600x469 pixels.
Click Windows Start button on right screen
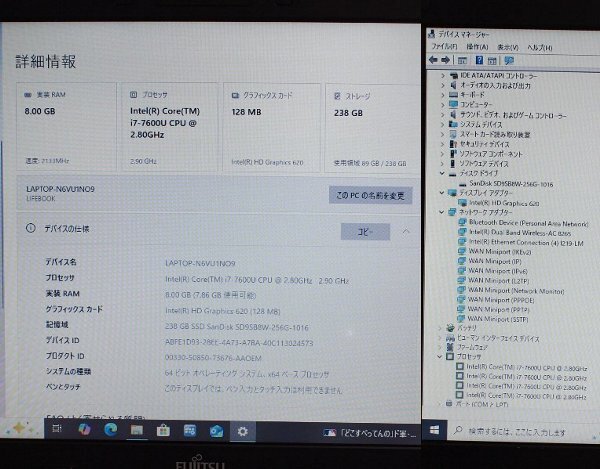click(x=434, y=430)
